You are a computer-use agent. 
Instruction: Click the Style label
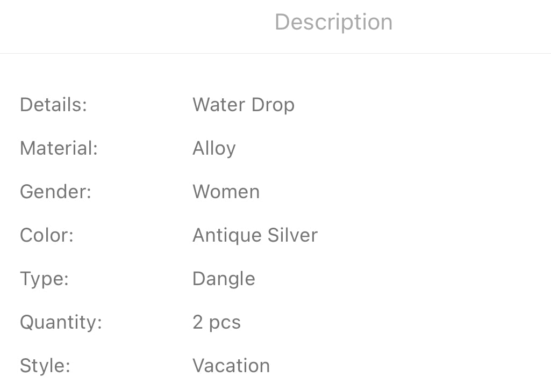(45, 366)
